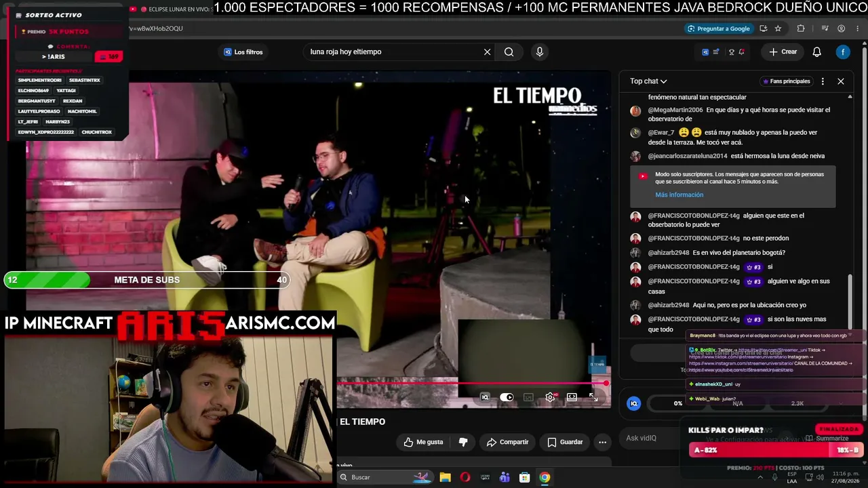Click Fans principales in chat header
This screenshot has height=488, width=868.
coord(786,81)
